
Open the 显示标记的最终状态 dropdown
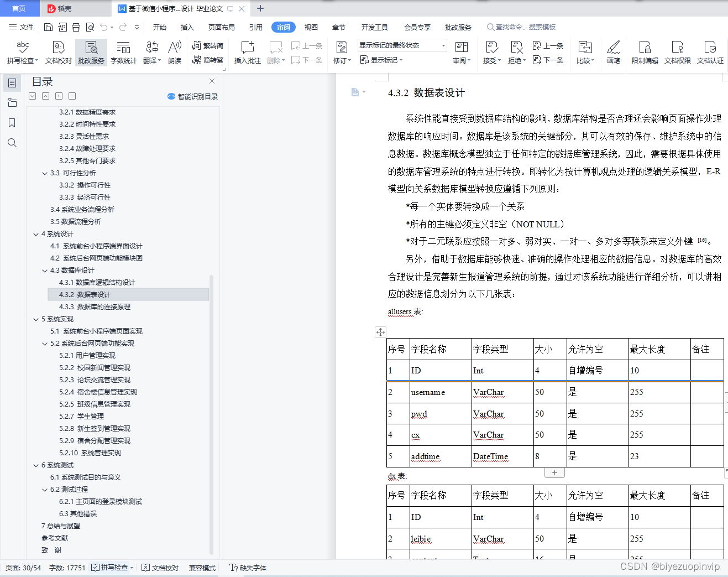(442, 45)
